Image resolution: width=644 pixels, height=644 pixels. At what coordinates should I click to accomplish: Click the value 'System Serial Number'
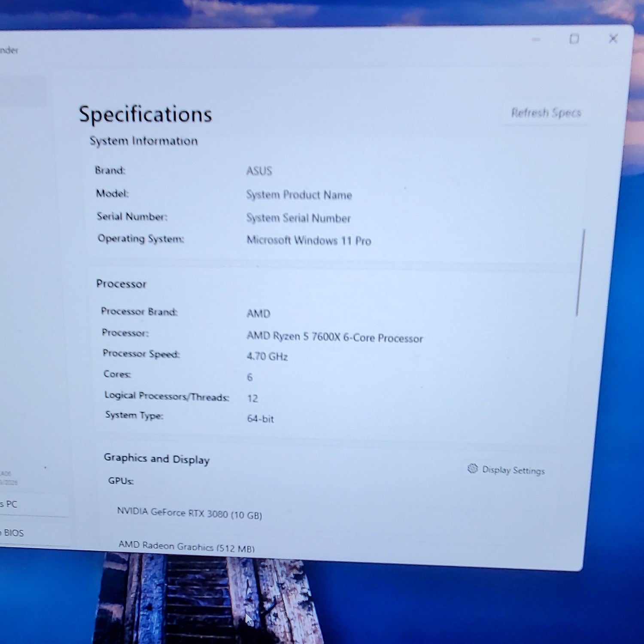(x=298, y=218)
